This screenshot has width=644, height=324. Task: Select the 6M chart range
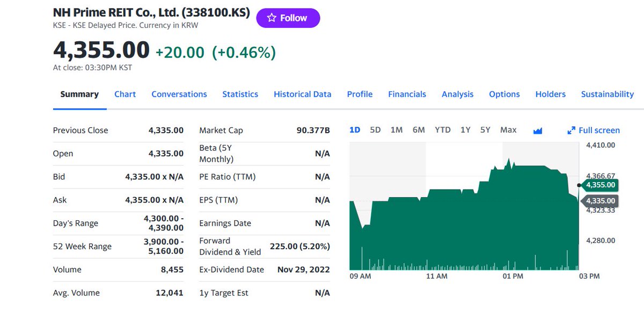419,130
